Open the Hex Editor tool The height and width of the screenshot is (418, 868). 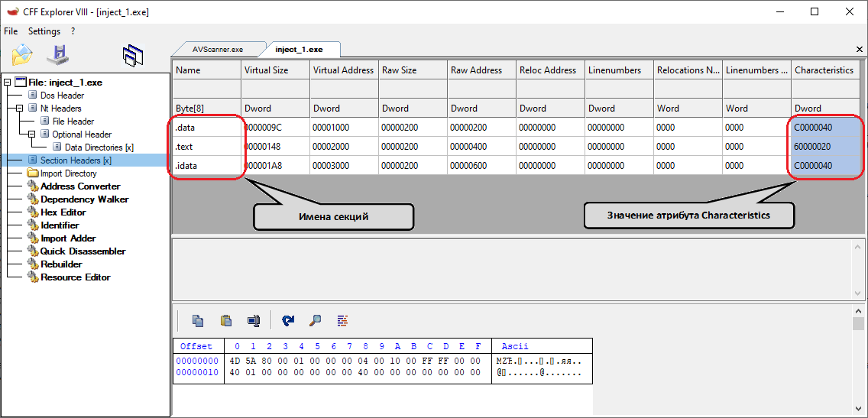63,212
